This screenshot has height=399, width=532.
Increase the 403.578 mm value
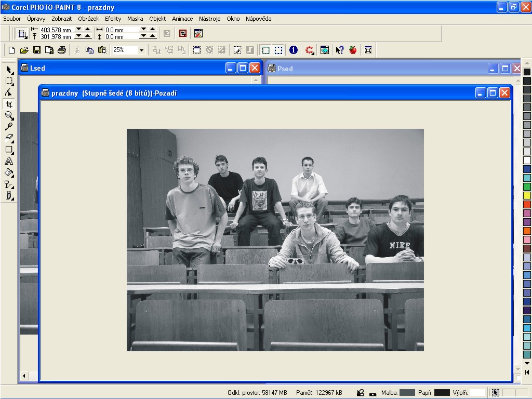87,29
